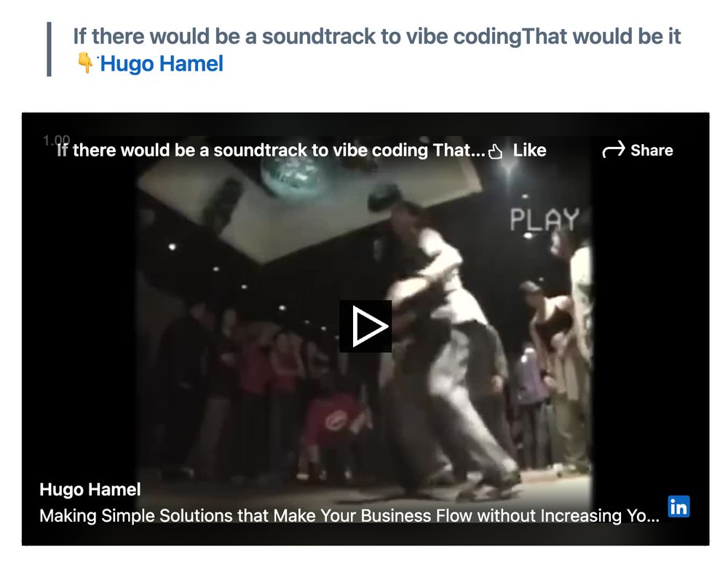Screen dimensions: 728x572
Task: Click the headline 'Making Simple Solutions that Make Your Business Flow'
Action: pos(349,516)
